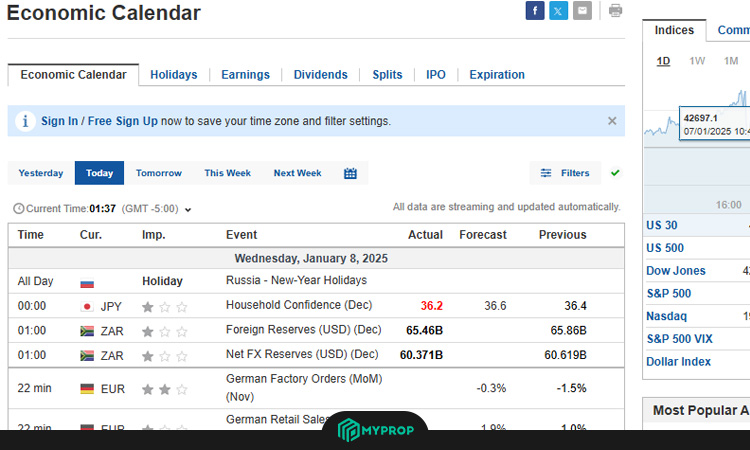Click German flag in Factory Orders row
Image resolution: width=750 pixels, height=450 pixels.
(x=87, y=389)
